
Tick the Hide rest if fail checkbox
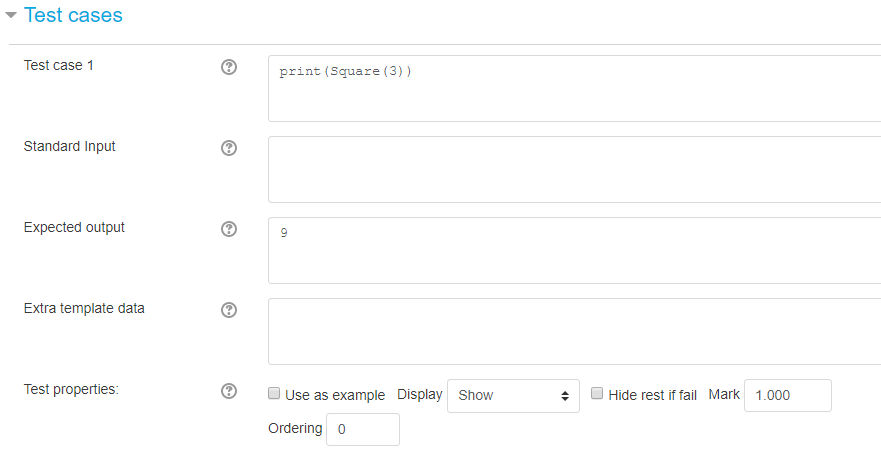point(597,393)
